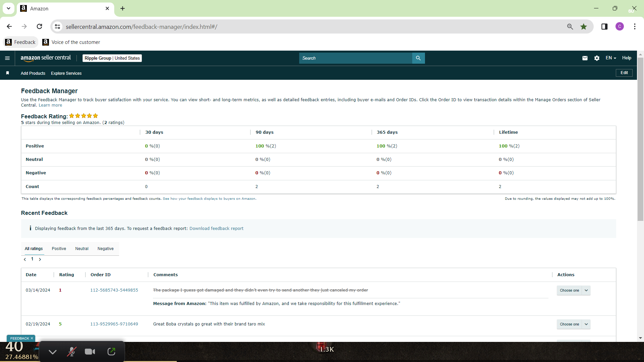Open the settings gear icon
The width and height of the screenshot is (644, 362).
coord(597,58)
